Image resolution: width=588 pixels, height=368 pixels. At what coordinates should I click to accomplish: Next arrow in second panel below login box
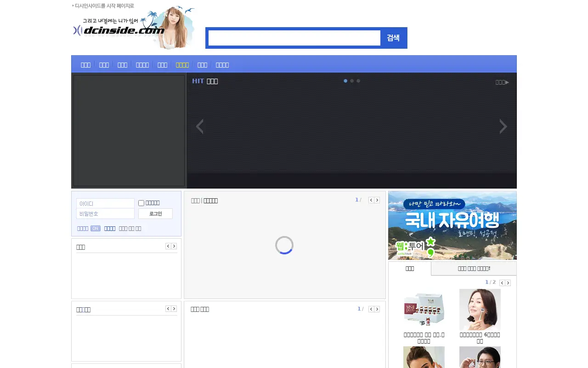pyautogui.click(x=174, y=309)
